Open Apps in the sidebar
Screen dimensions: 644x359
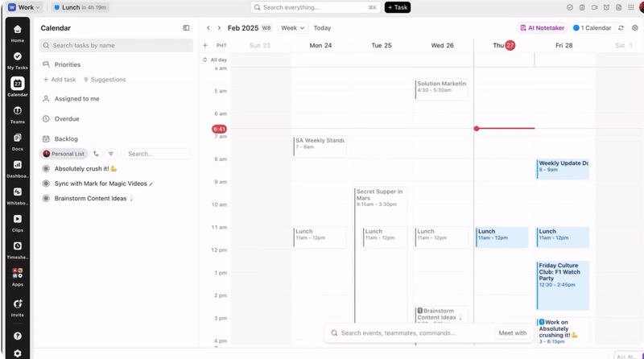click(x=17, y=277)
